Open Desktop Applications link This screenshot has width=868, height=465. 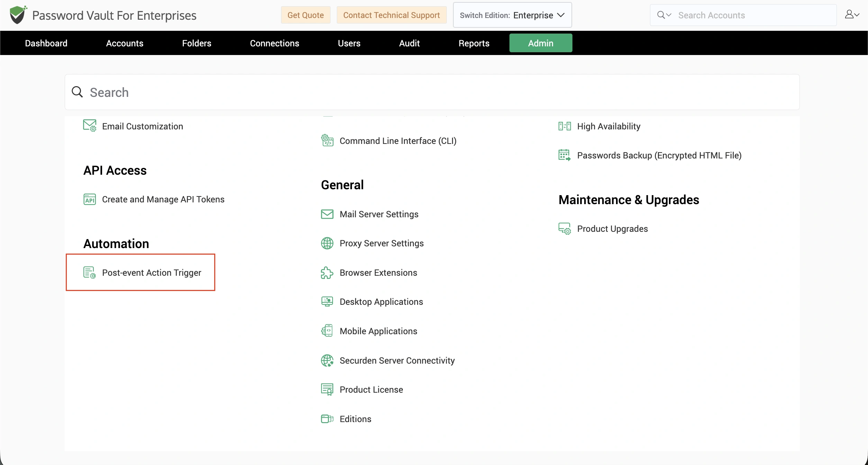[381, 302]
